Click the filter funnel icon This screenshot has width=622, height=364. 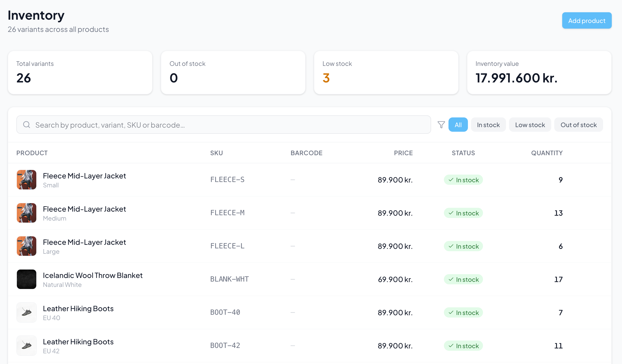click(x=441, y=125)
